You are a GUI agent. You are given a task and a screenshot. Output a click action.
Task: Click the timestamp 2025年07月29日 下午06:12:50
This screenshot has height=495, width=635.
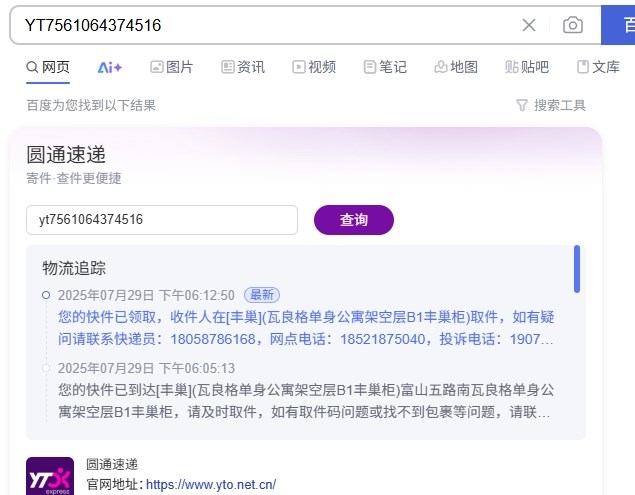(146, 295)
